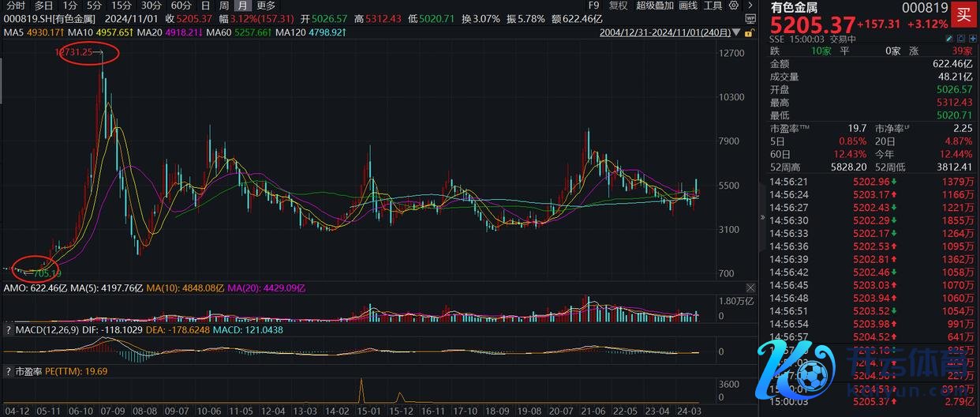The height and width of the screenshot is (417, 980).
Task: Click the 超级叠加 overlay button
Action: pyautogui.click(x=654, y=6)
